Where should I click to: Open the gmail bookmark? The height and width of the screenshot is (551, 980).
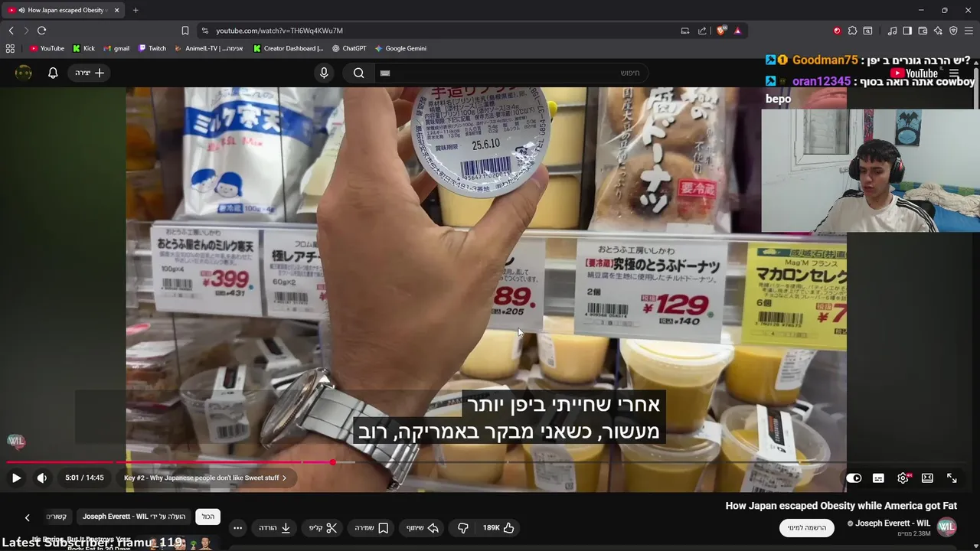click(x=116, y=48)
